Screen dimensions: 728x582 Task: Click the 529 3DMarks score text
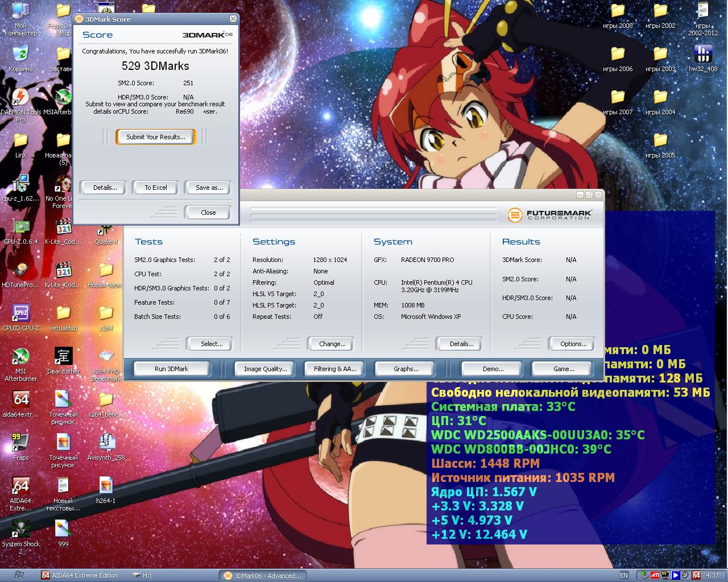155,66
